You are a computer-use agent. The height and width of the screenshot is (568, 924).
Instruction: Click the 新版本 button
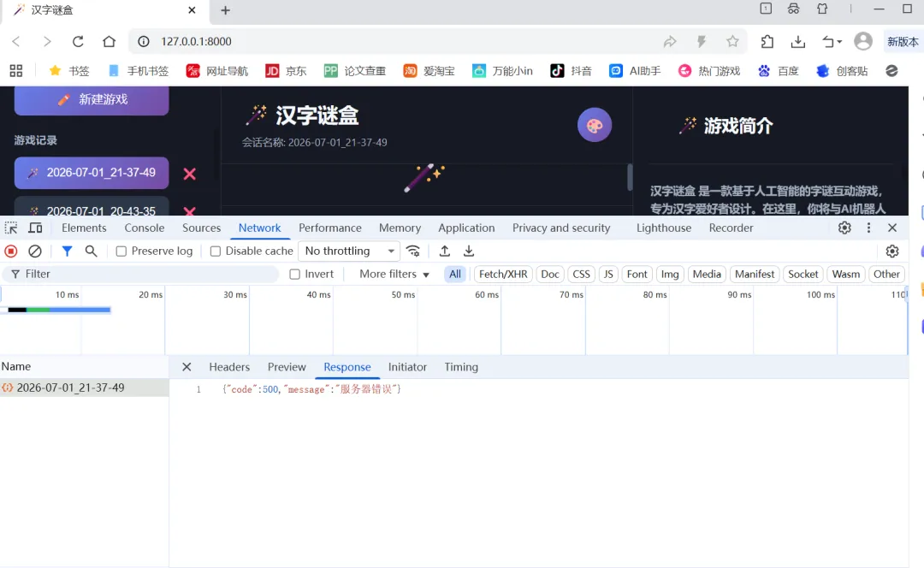tap(903, 41)
